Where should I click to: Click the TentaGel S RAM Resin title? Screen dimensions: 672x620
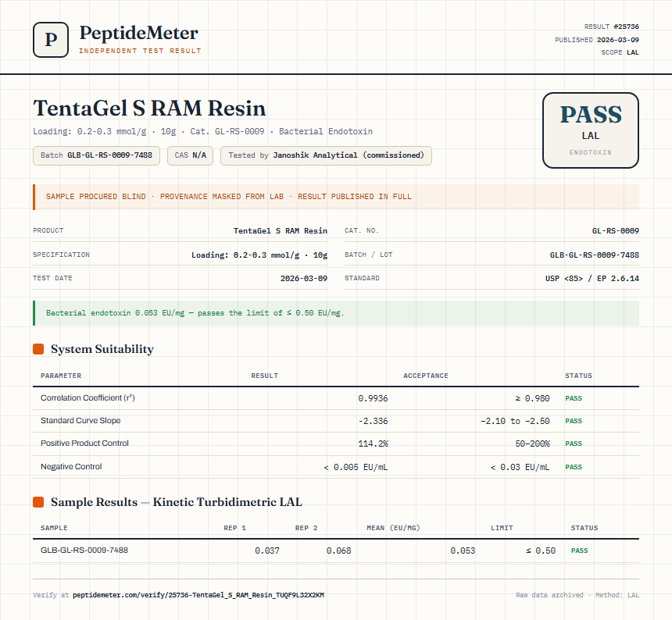149,108
